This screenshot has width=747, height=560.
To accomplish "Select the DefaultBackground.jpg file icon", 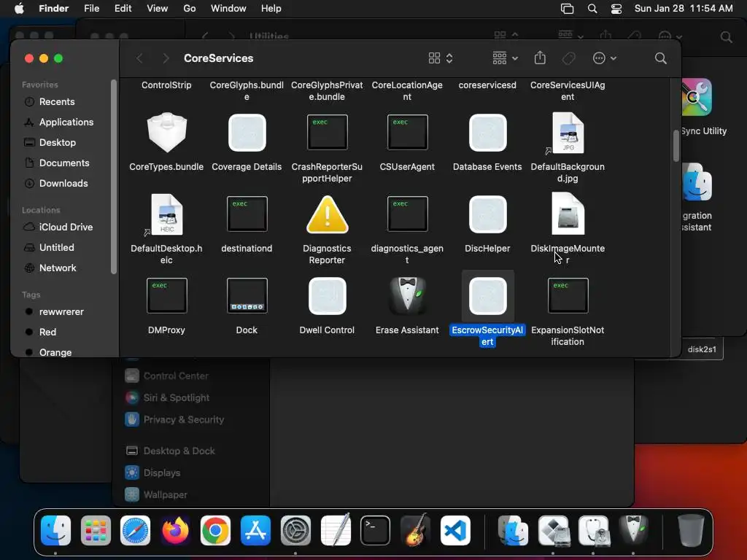I will 568,133.
